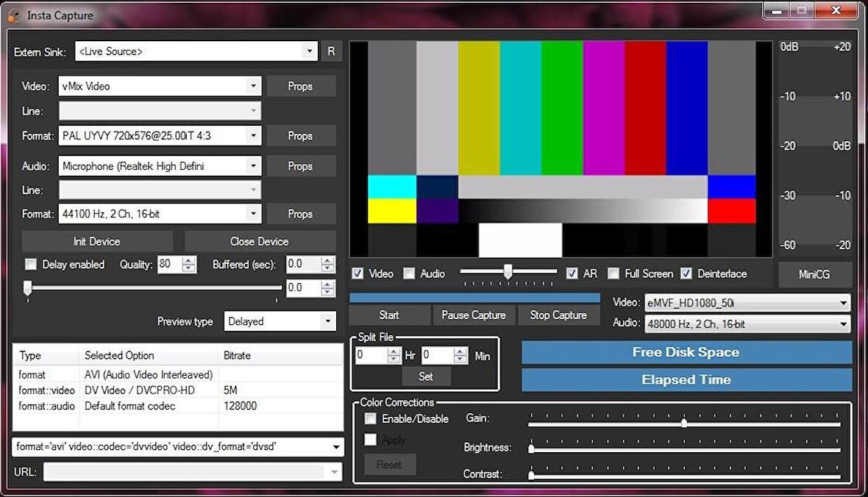Click the Init Device button
Screen dimensions: 868x497
point(97,241)
